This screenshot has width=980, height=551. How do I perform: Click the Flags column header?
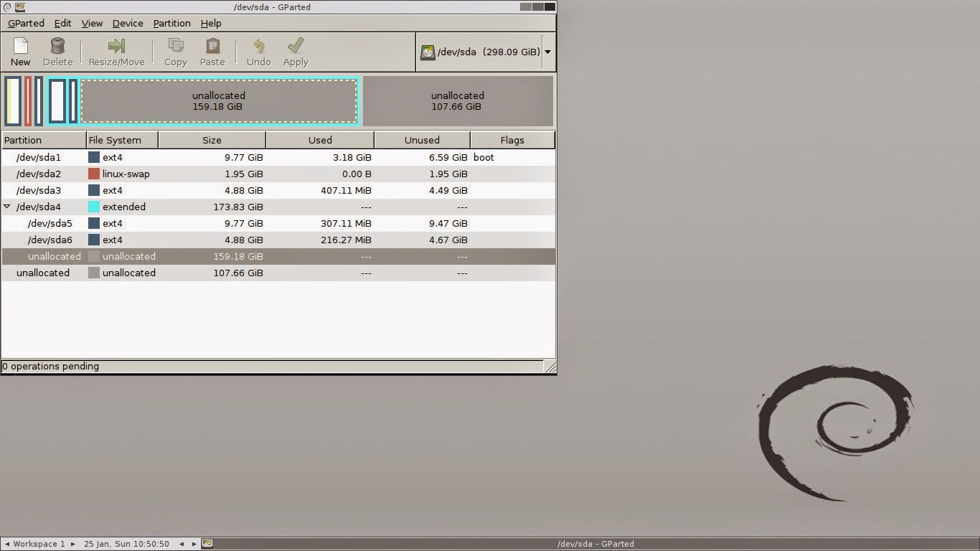tap(512, 140)
